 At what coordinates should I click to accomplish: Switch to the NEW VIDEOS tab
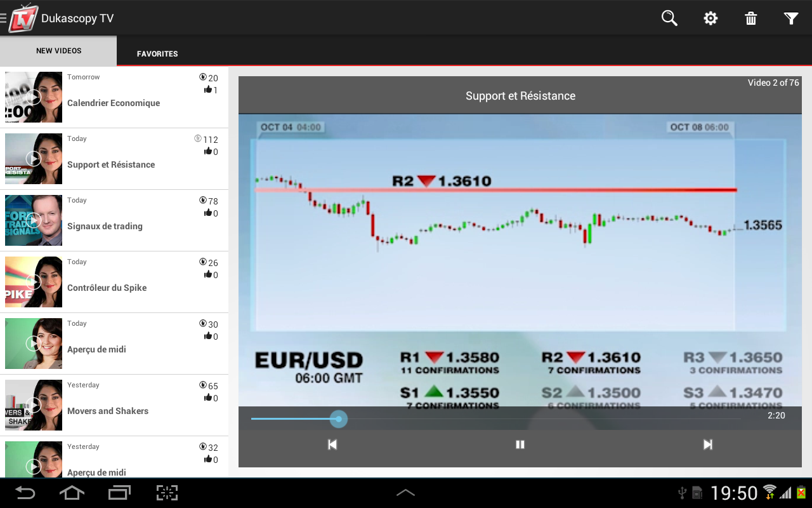point(58,51)
